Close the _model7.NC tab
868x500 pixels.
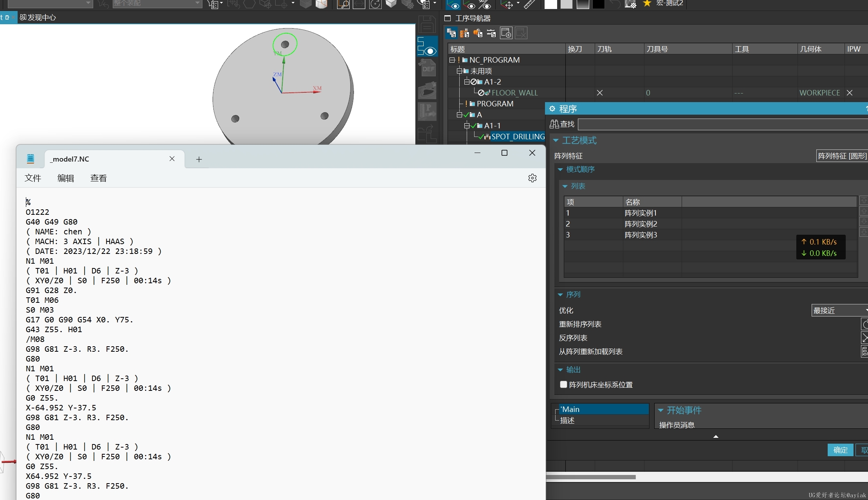tap(172, 158)
